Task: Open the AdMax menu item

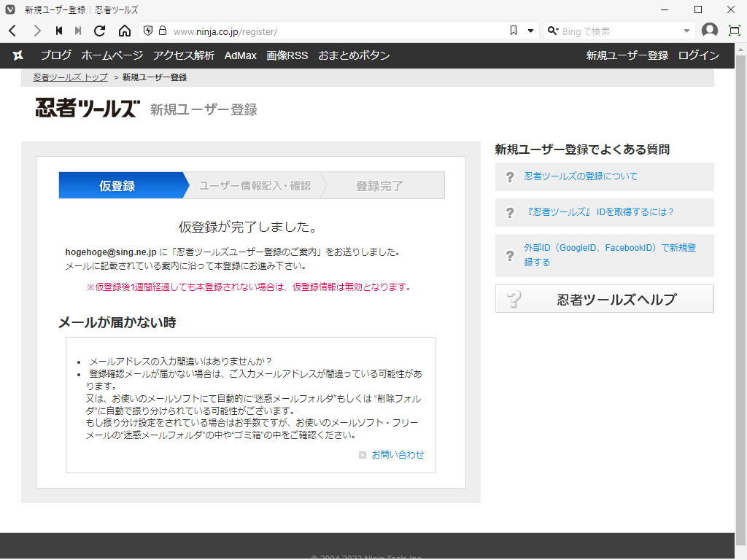Action: click(x=241, y=55)
